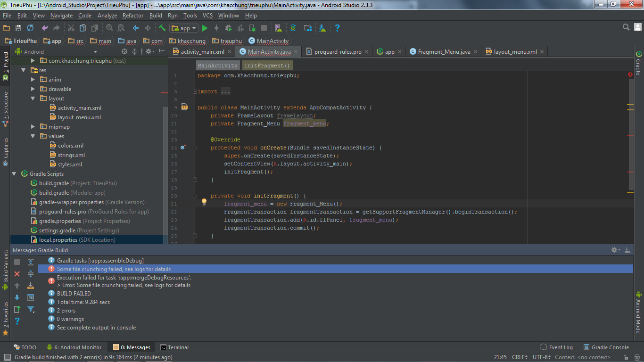Click Sync Project with Gradle Files icon
Viewport: 644px width, 362px height.
pos(293,28)
